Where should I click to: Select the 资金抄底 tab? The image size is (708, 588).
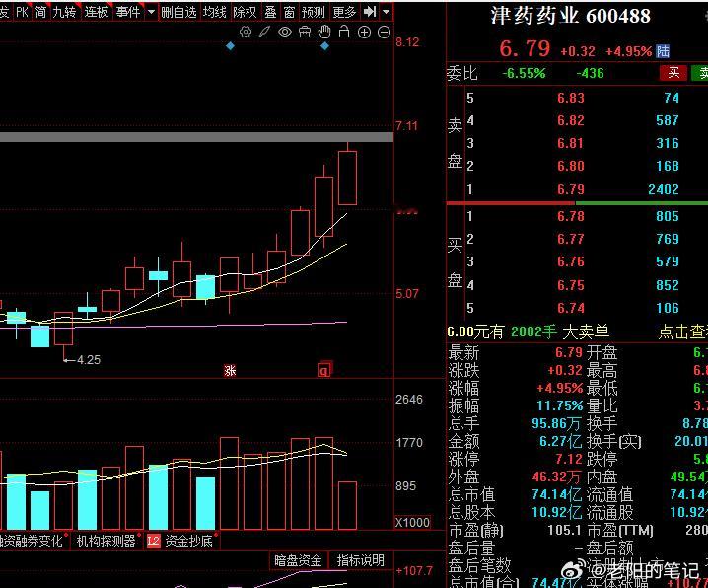[188, 541]
